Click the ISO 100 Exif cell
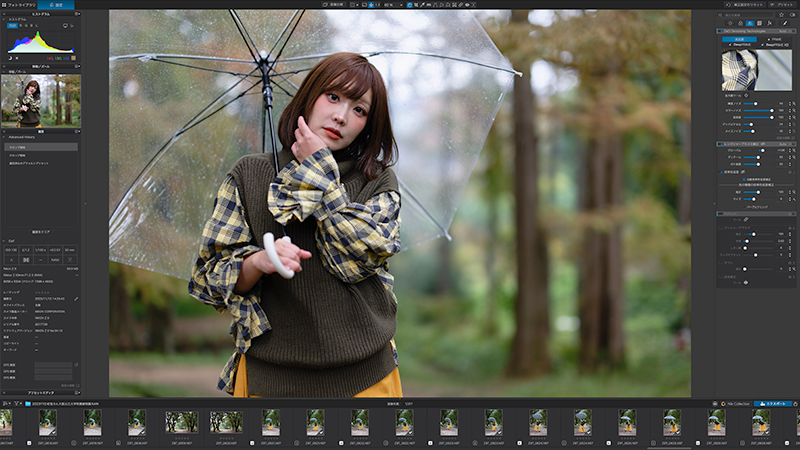This screenshot has height=450, width=800. 11,250
